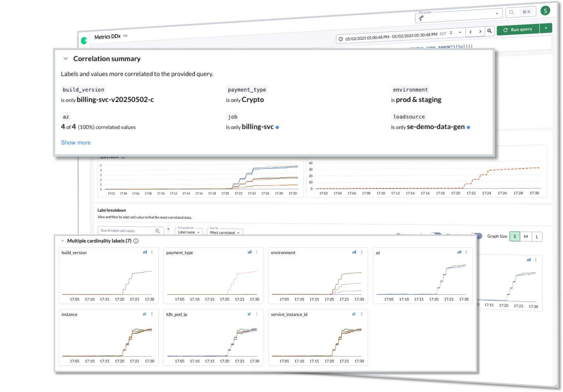Click the build_version label tag in summary
The width and height of the screenshot is (563, 392).
point(83,90)
